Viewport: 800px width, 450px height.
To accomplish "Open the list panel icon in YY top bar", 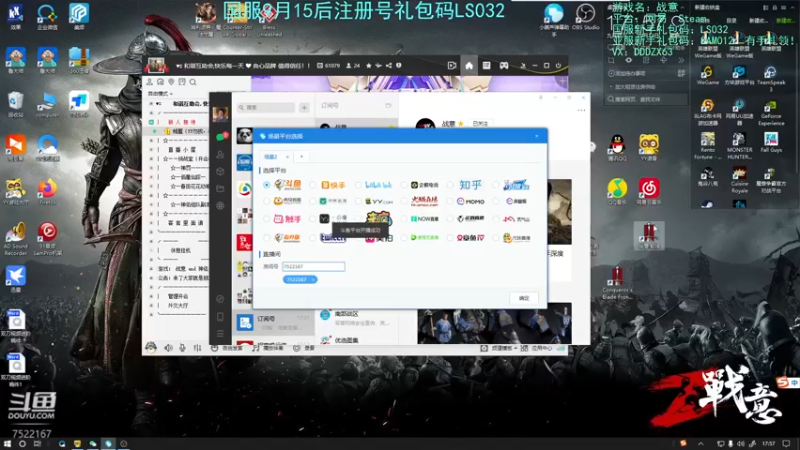I will pos(486,65).
